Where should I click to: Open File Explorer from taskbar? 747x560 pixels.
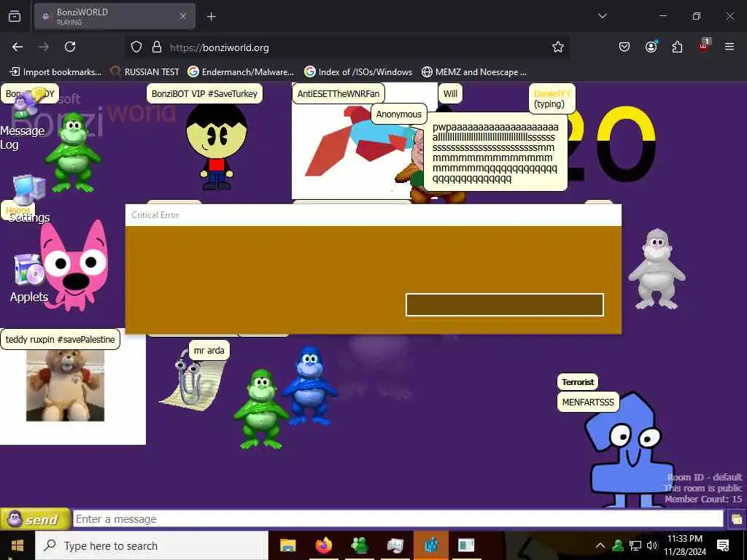[x=287, y=545]
